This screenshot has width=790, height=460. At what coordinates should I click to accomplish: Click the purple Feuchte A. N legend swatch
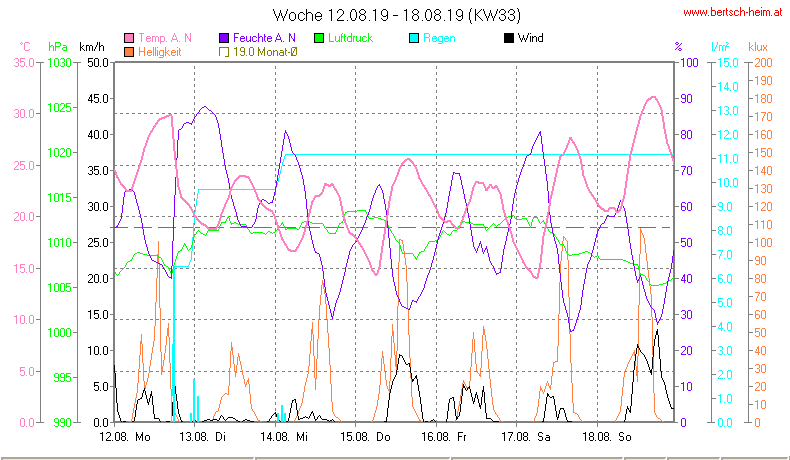(x=224, y=38)
